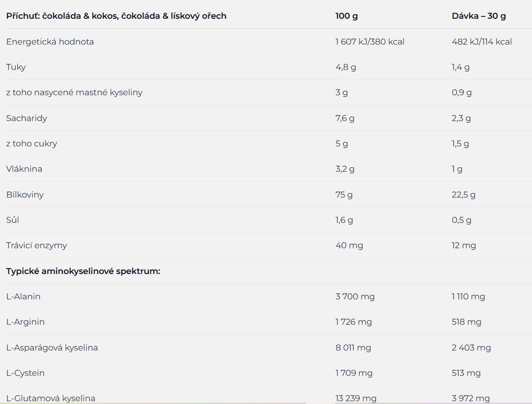Image resolution: width=532 pixels, height=404 pixels.
Task: Click the flavor header Příchuť: čokoláda & kokos
Action: pos(116,16)
